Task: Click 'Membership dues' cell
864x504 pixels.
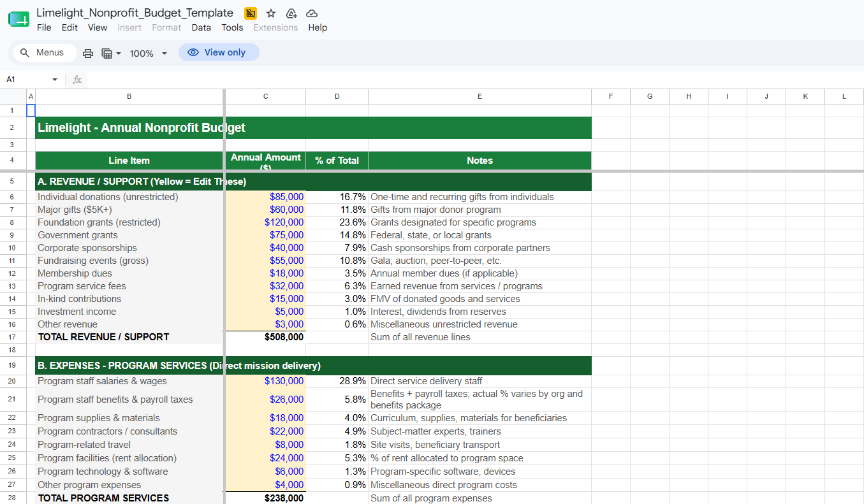Action: coord(129,273)
